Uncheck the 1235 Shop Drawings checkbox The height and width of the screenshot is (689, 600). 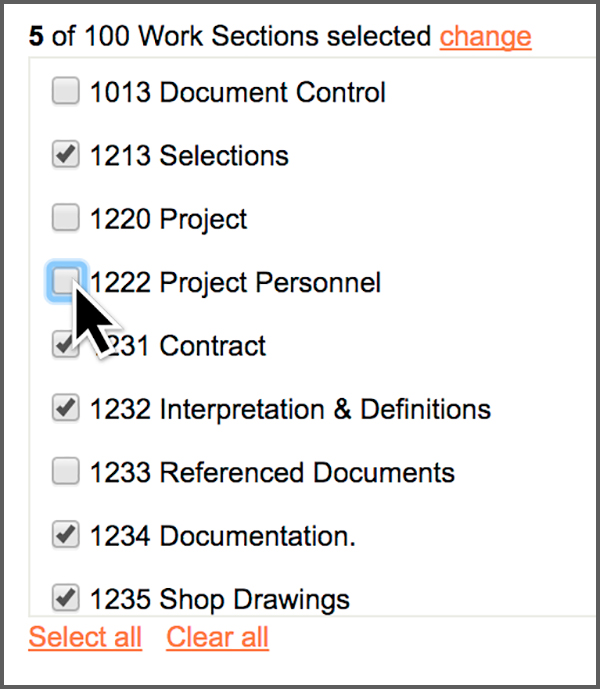point(65,598)
